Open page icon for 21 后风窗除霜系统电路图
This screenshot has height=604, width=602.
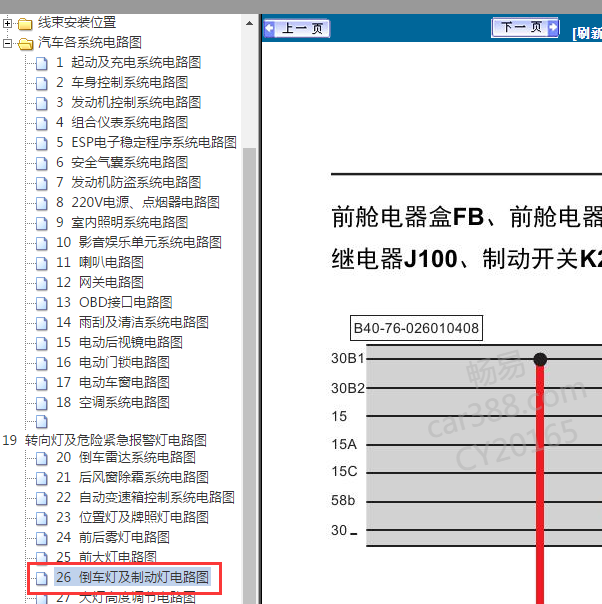coord(42,479)
